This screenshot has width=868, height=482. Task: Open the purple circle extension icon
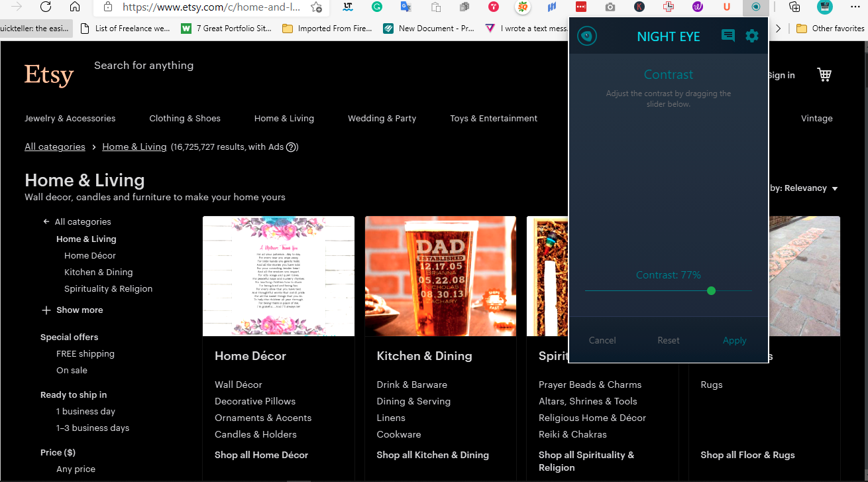pos(698,7)
